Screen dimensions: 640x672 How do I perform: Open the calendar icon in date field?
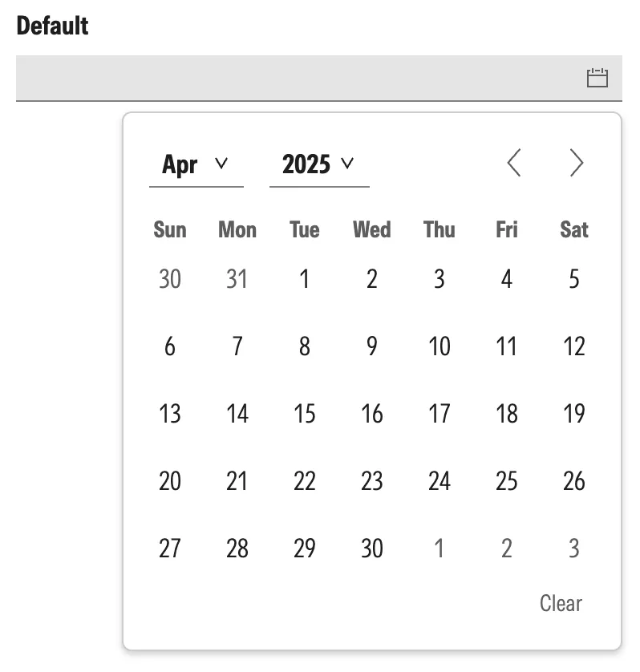click(597, 78)
